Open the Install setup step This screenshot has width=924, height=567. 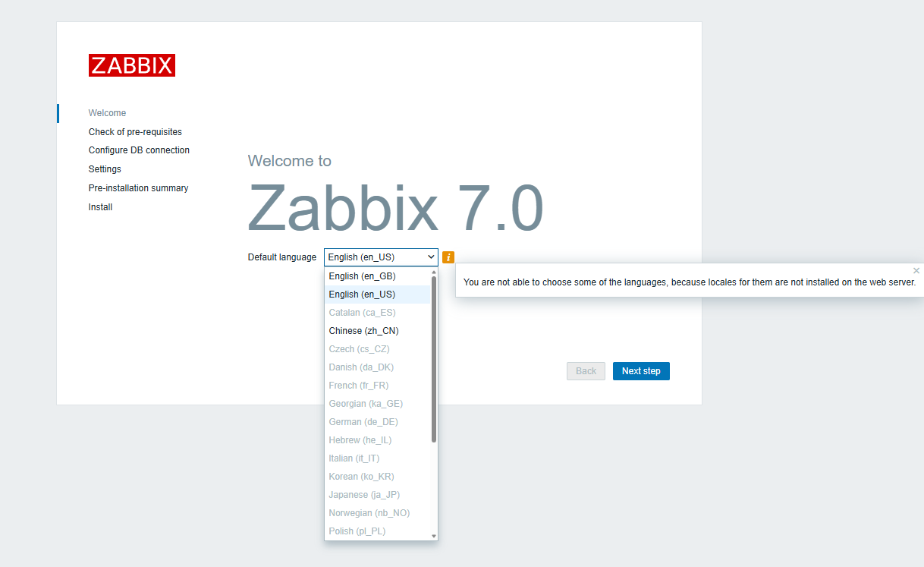(x=100, y=207)
